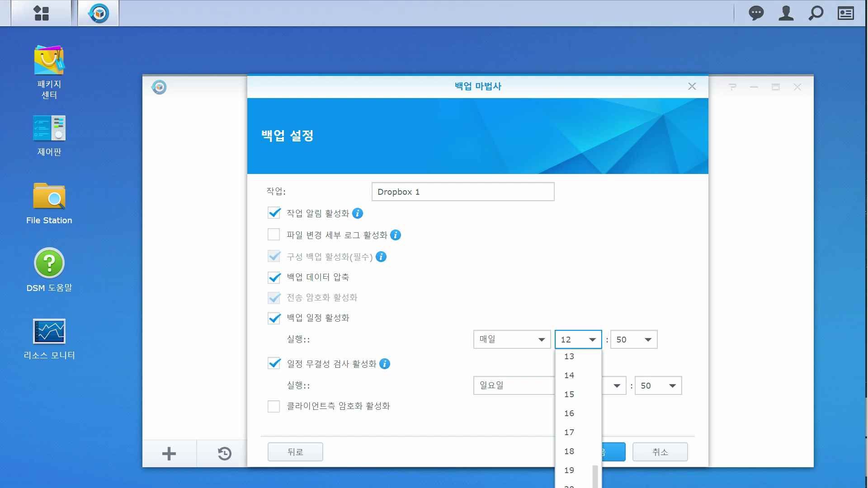
Task: Open the Control Panel desktop icon
Action: coord(49,128)
